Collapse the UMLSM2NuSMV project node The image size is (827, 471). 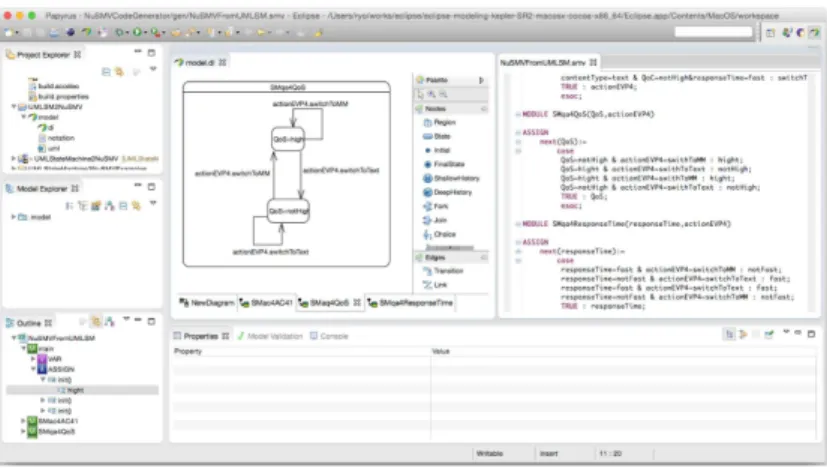(14, 107)
